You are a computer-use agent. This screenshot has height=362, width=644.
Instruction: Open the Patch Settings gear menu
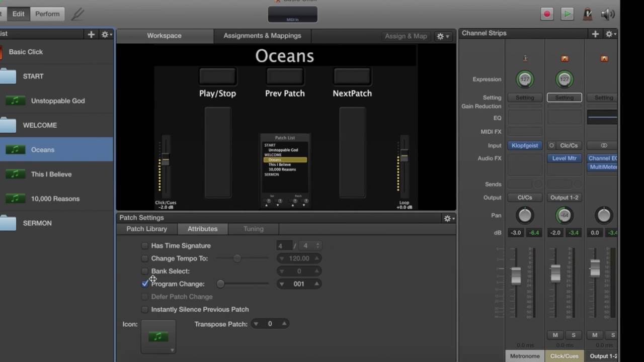449,218
